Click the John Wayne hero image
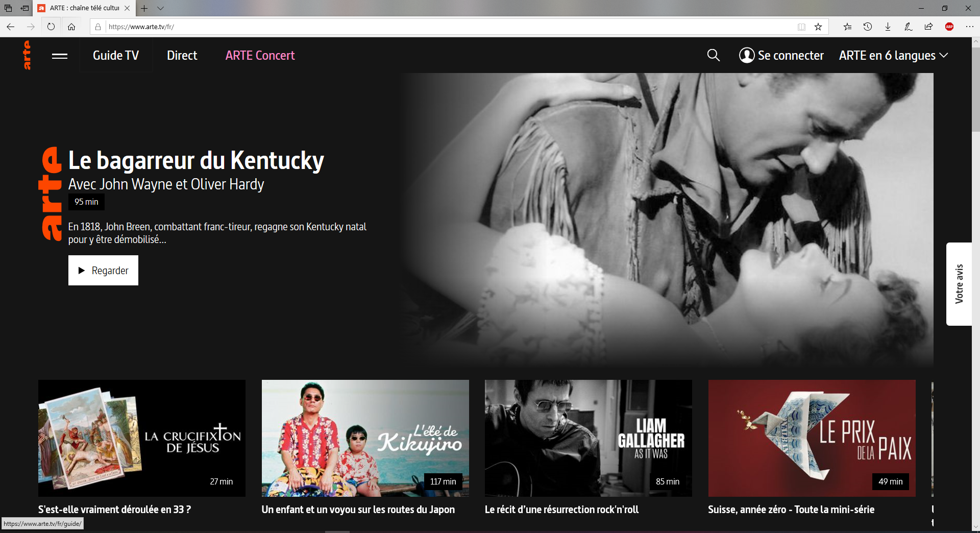This screenshot has width=980, height=533. (667, 220)
